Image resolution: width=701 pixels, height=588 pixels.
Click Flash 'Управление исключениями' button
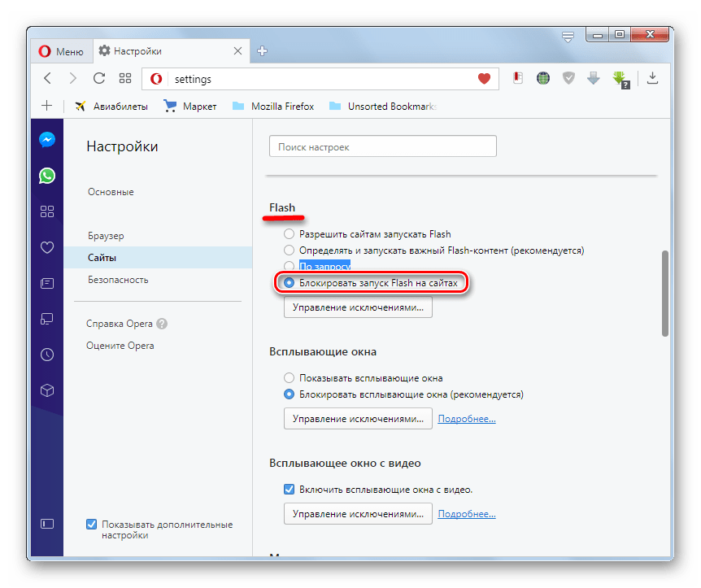[358, 308]
